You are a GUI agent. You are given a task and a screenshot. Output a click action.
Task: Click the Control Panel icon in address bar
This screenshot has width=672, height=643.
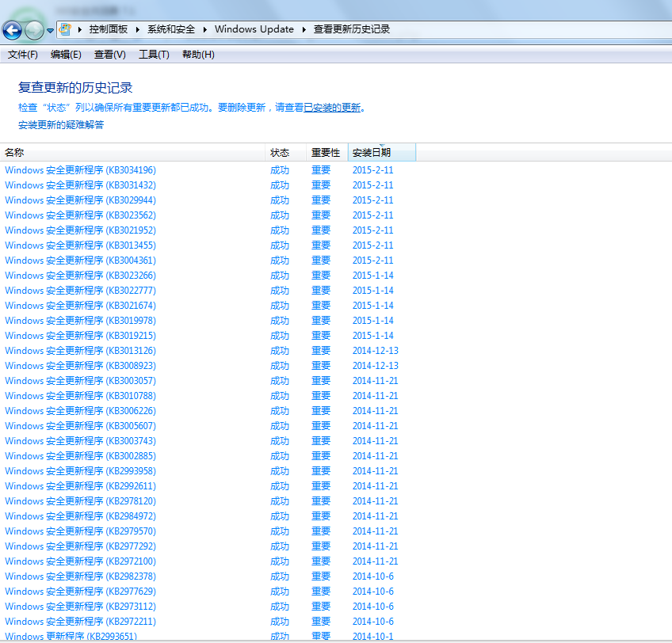click(x=66, y=29)
